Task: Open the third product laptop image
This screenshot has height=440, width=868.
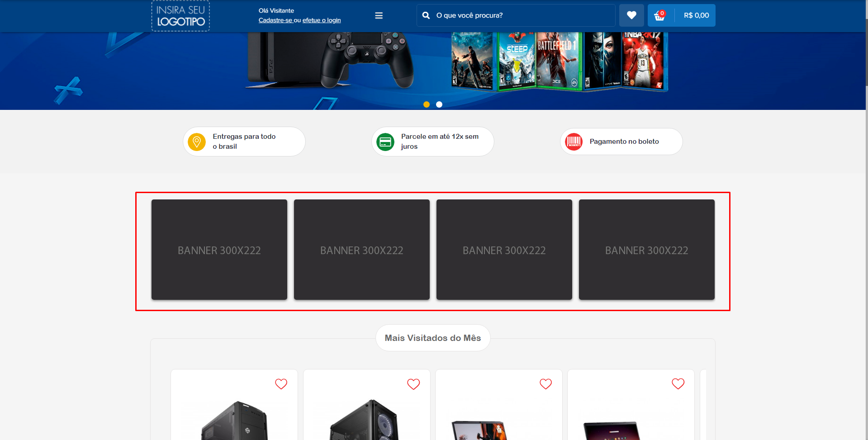Action: coord(479,431)
